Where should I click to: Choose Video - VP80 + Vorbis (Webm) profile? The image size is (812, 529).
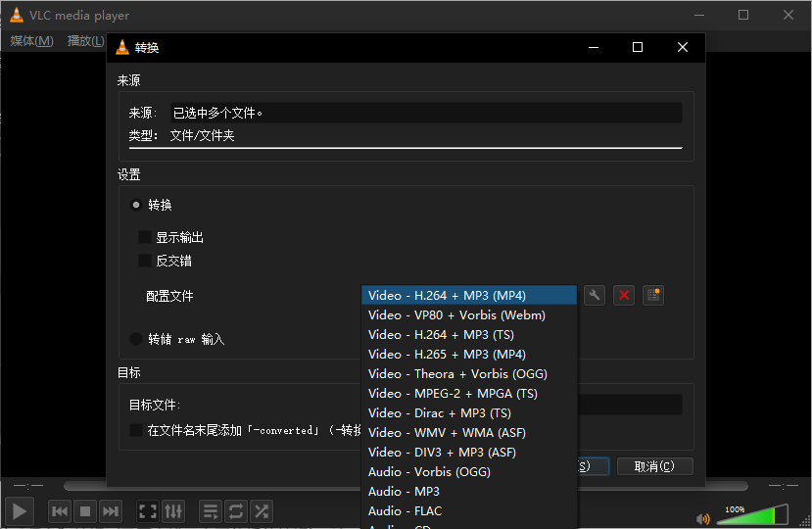(468, 315)
